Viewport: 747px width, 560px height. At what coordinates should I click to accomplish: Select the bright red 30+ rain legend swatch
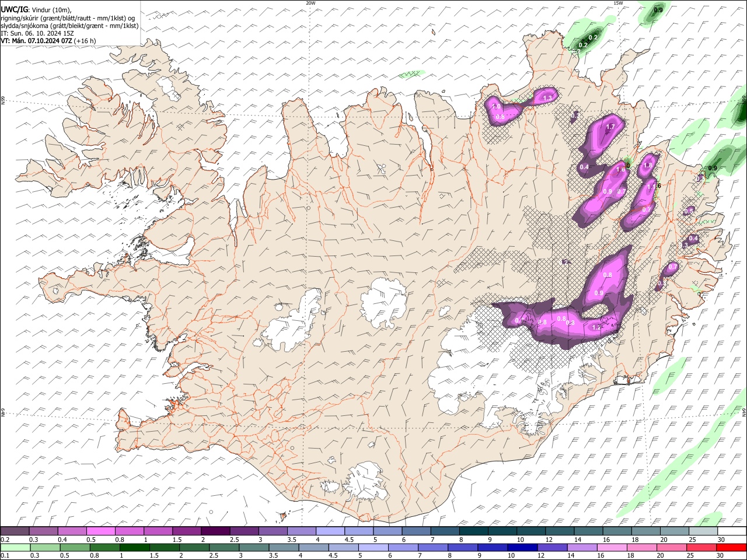click(731, 547)
